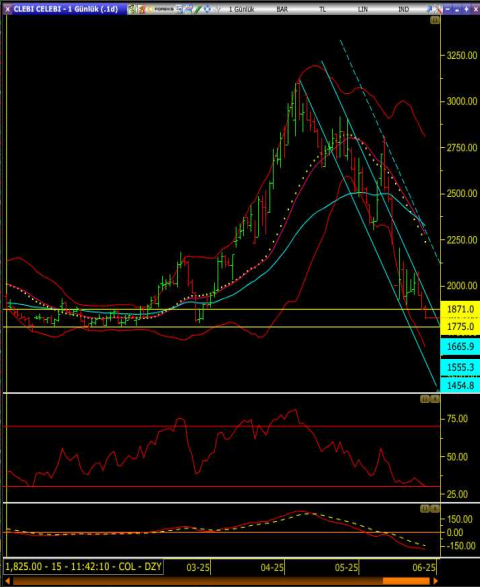480x587 pixels.
Task: Click the cyan 1665.9 price label
Action: (460, 347)
